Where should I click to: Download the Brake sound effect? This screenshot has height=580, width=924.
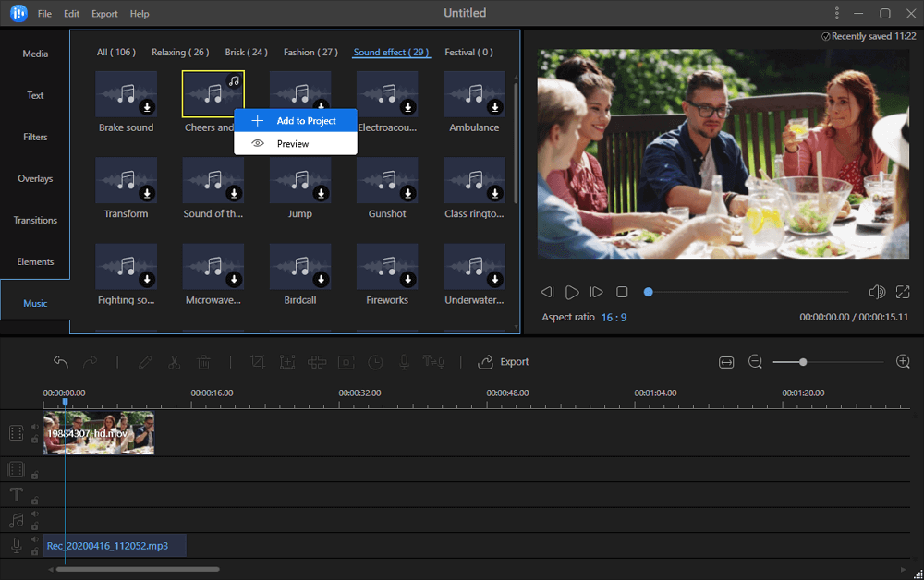tap(146, 108)
